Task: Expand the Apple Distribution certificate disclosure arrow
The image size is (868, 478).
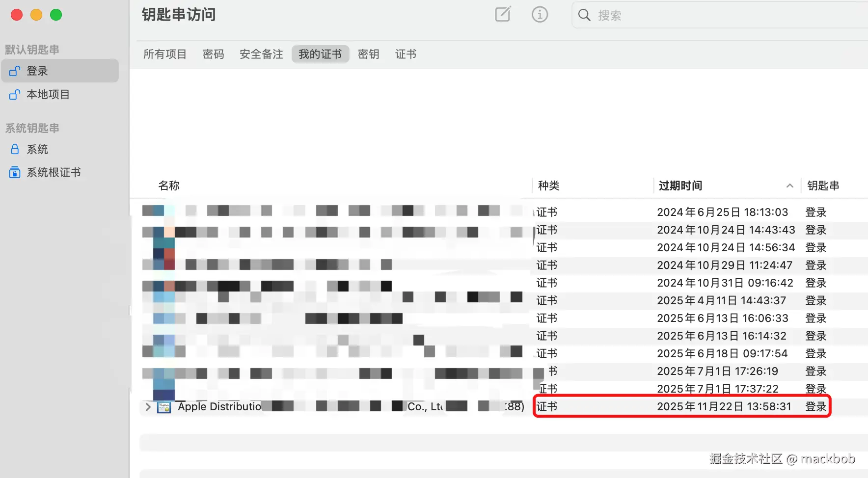Action: coord(148,407)
